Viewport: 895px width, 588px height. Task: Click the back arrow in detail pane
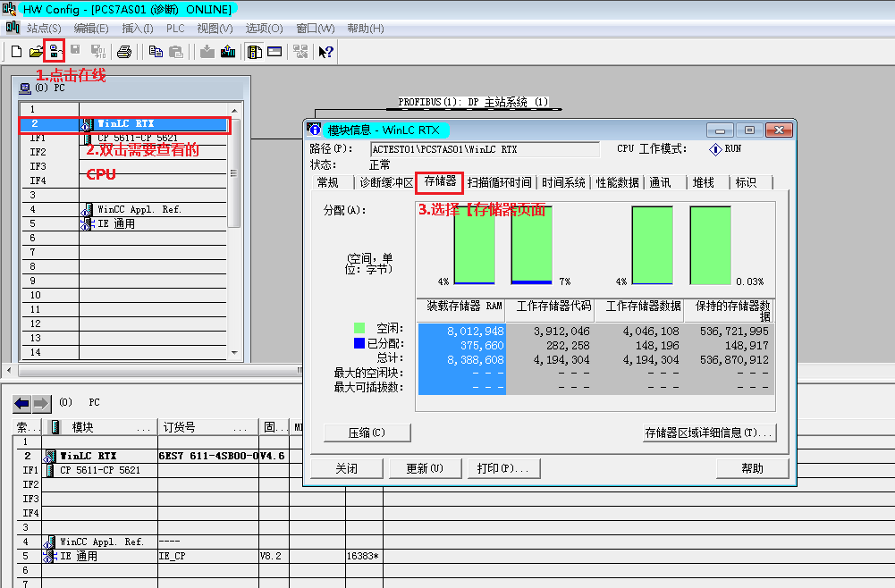coord(21,404)
